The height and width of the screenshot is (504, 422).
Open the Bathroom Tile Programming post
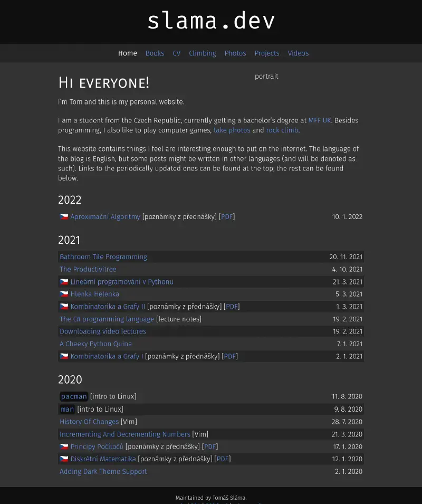tap(103, 257)
